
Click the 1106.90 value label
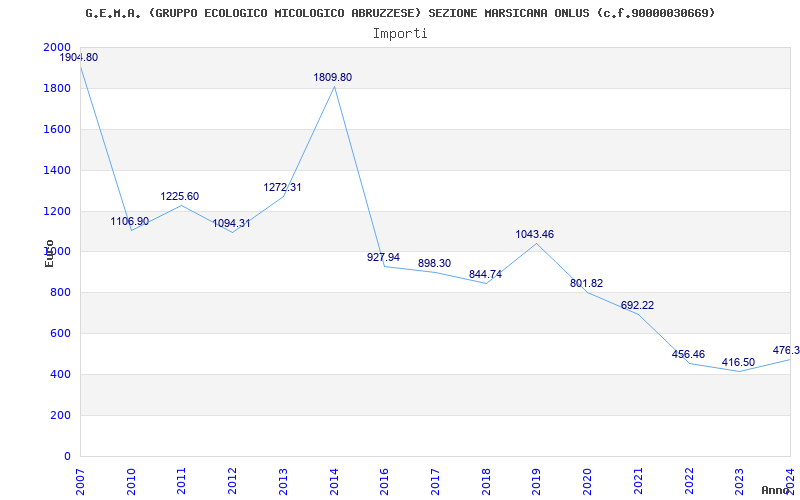tap(130, 221)
